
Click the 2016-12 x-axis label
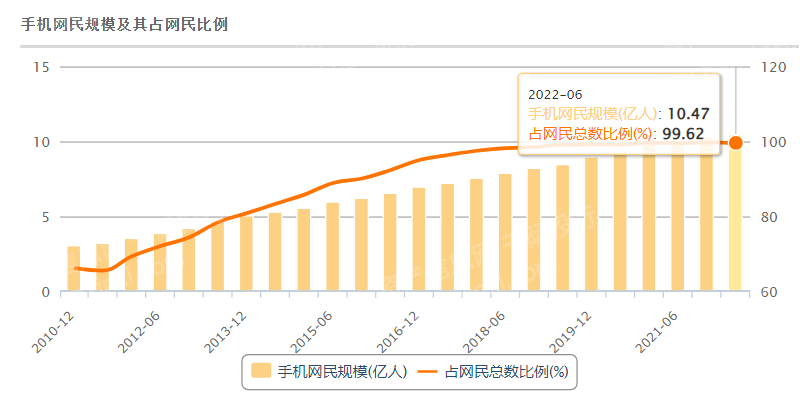coord(399,331)
